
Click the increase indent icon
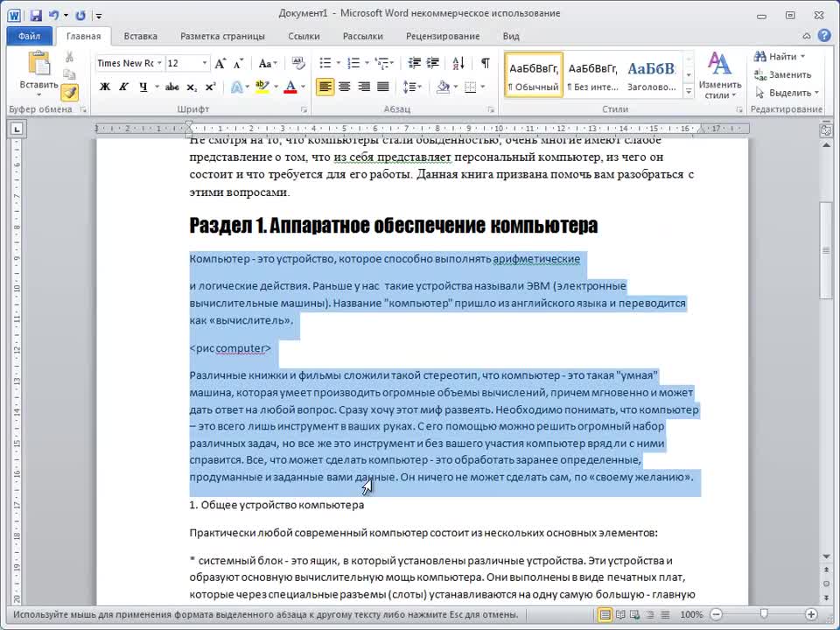[433, 63]
